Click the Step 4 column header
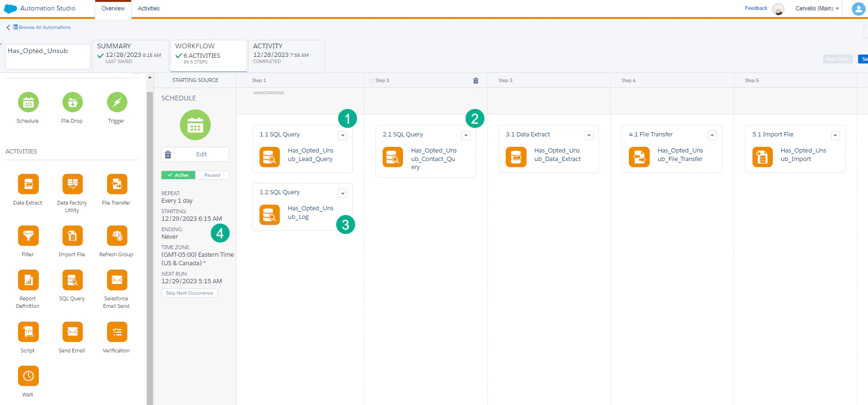 pos(628,81)
